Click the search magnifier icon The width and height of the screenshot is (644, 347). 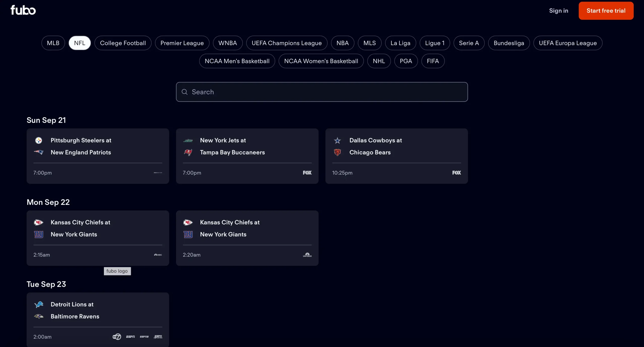(185, 92)
